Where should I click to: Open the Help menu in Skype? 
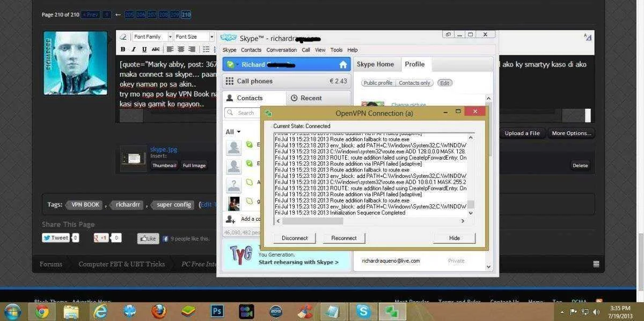pyautogui.click(x=353, y=50)
